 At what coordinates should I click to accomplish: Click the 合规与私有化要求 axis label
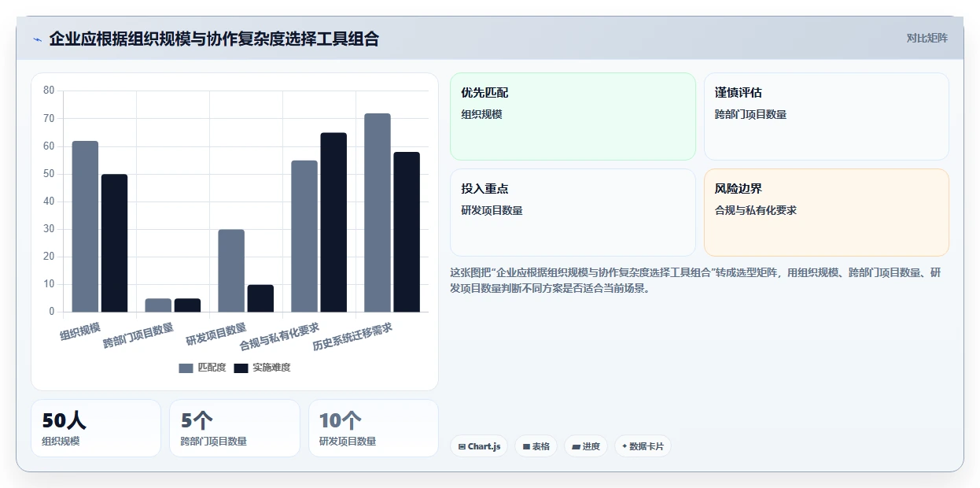click(279, 336)
